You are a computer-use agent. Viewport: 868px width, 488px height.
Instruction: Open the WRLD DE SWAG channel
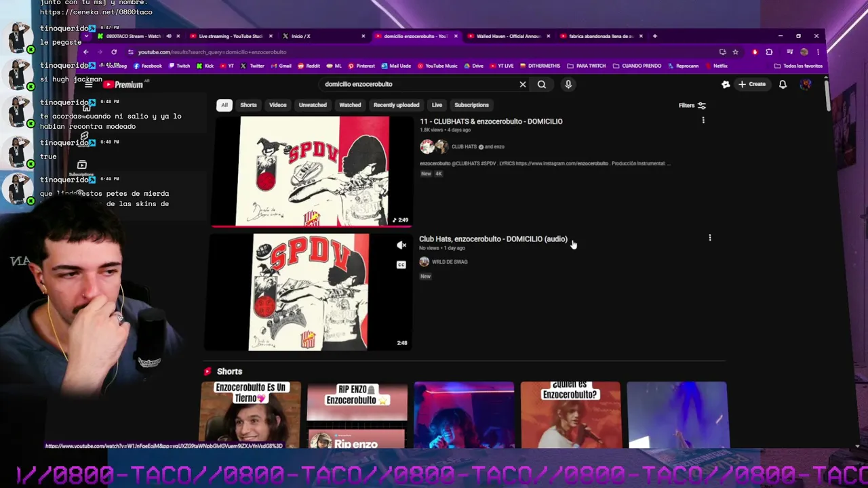coord(450,262)
